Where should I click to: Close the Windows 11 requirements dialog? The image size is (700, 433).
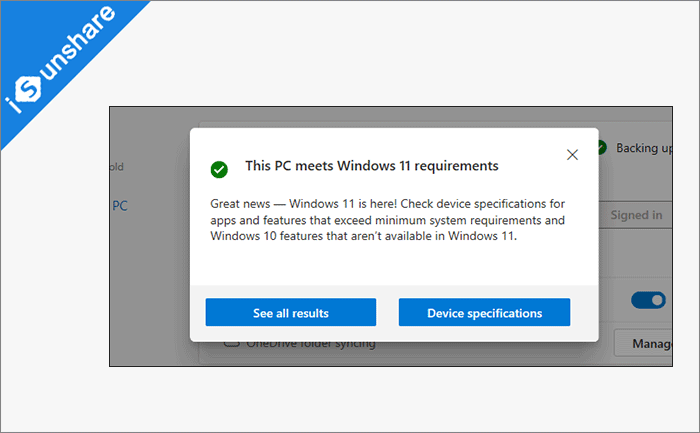572,155
